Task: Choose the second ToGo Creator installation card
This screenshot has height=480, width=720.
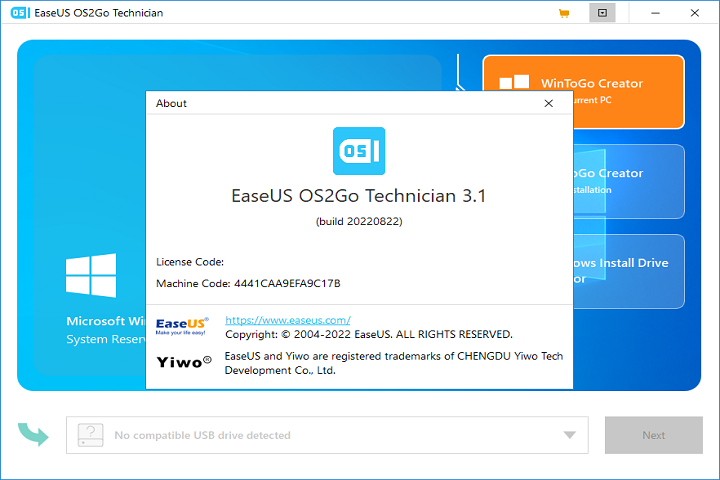Action: [x=629, y=181]
